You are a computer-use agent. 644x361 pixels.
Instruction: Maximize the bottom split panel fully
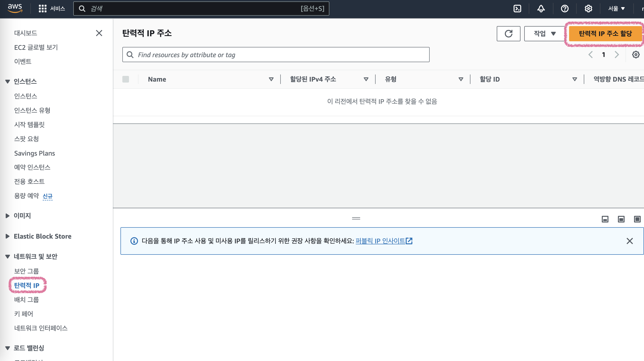(x=637, y=219)
